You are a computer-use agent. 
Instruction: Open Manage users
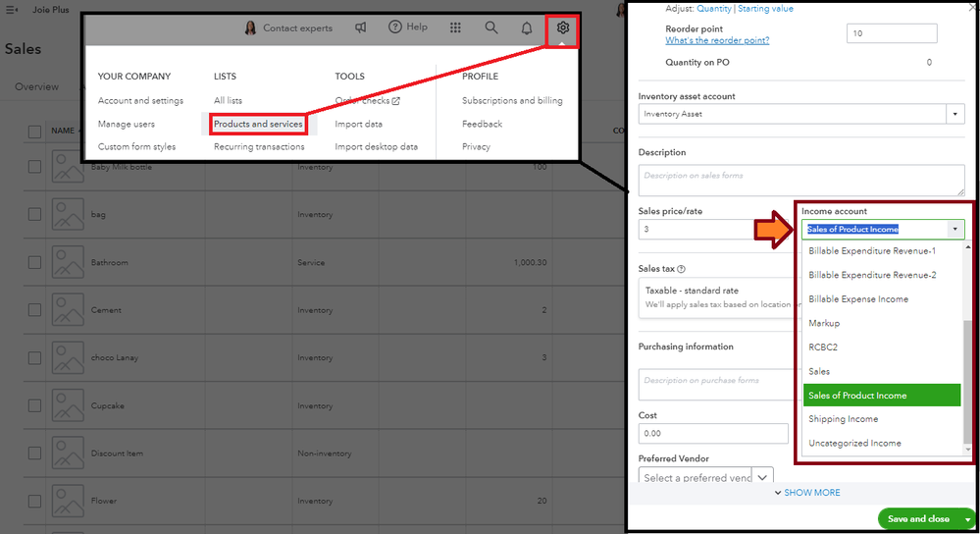(127, 124)
